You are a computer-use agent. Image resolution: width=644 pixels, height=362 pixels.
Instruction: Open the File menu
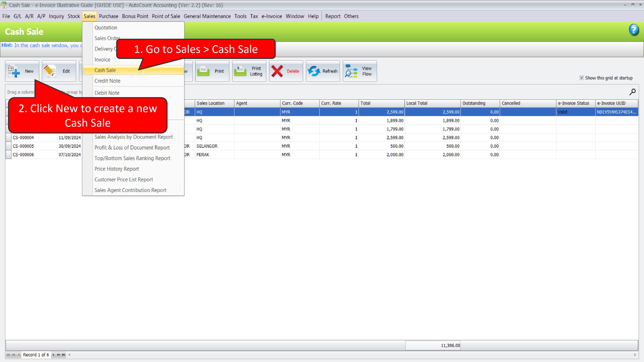click(6, 16)
